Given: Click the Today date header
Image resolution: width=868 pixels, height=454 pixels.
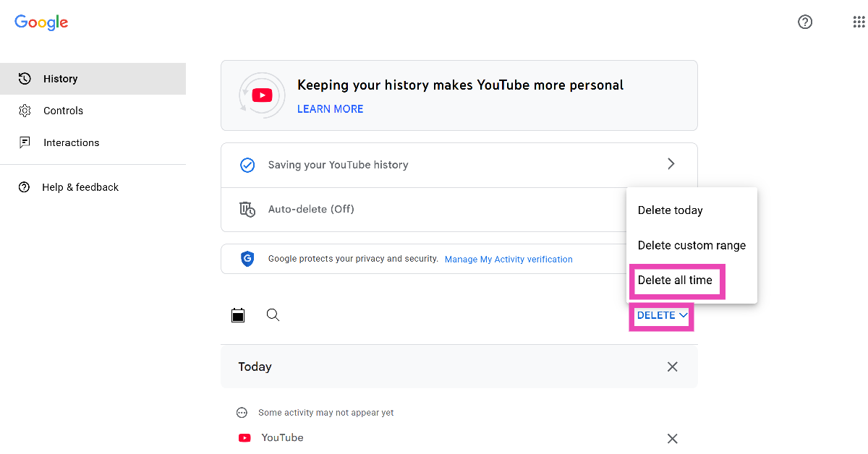Looking at the screenshot, I should point(255,367).
